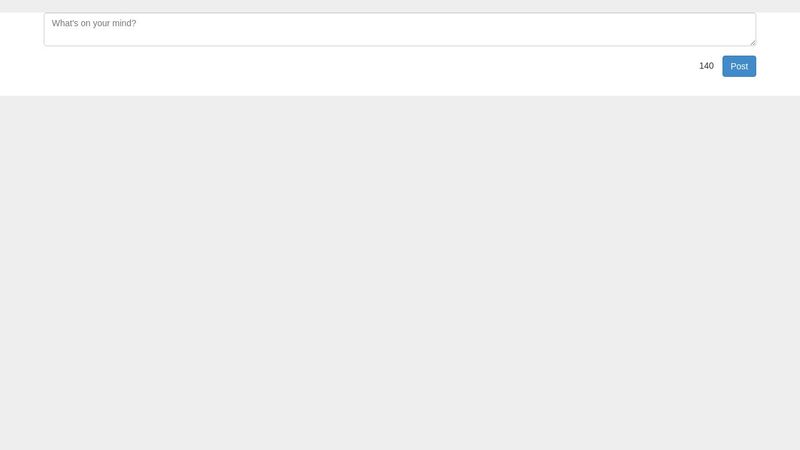The width and height of the screenshot is (800, 450).
Task: Click the word "mind?" in the placeholder
Action: click(x=124, y=23)
